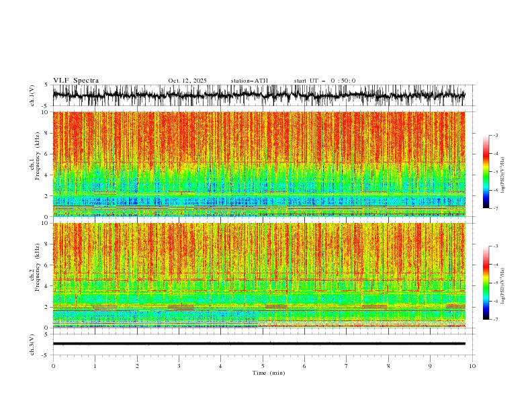Screen dimensions: 532x411
Task: Select the ch.2 frequency axis "0" tick
Action: [48, 328]
